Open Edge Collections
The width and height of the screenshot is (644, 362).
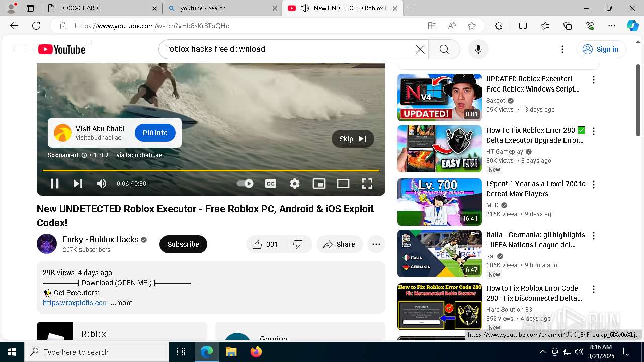[x=568, y=26]
